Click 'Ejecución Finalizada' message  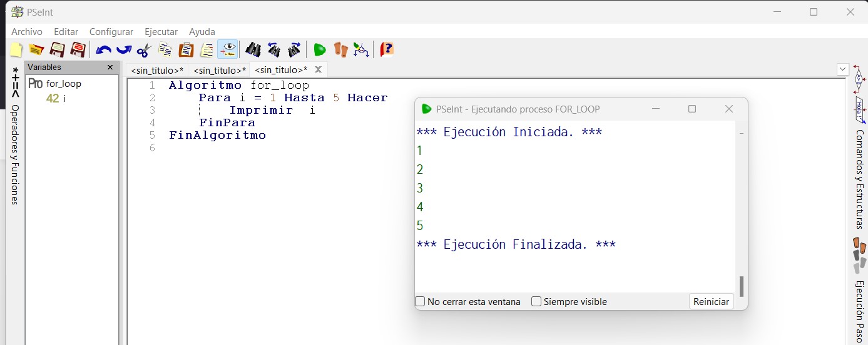pos(516,244)
